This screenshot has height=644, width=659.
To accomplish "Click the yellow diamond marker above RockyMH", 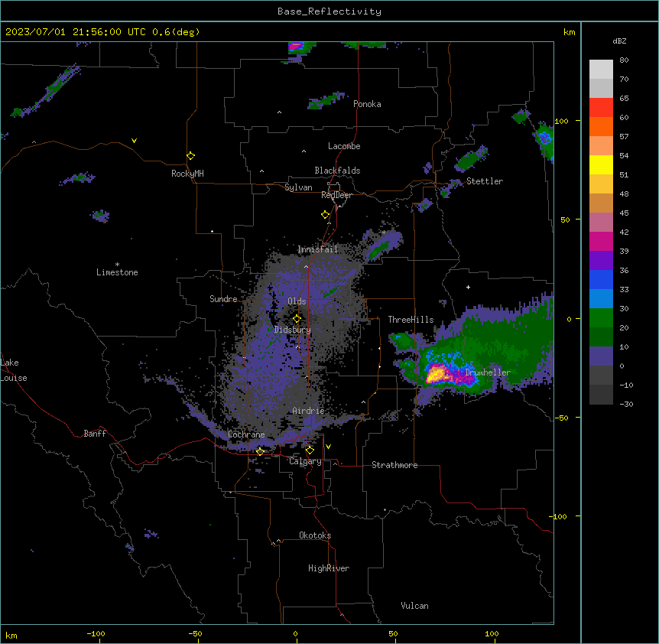I will (191, 156).
